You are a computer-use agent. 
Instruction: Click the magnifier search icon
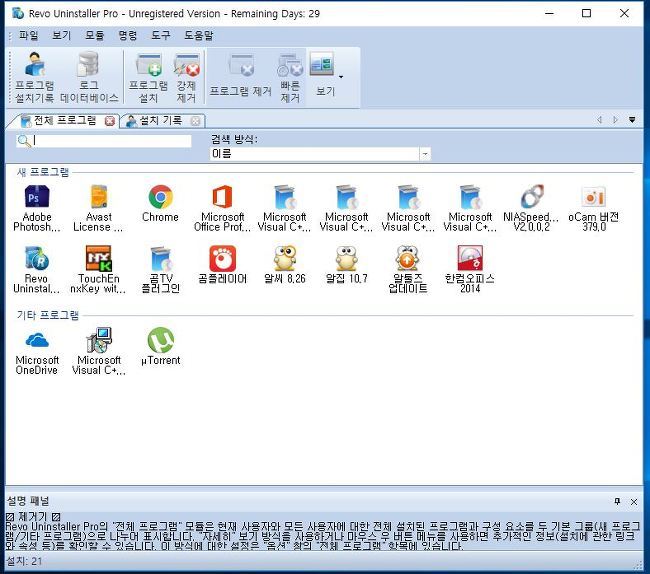[x=24, y=141]
